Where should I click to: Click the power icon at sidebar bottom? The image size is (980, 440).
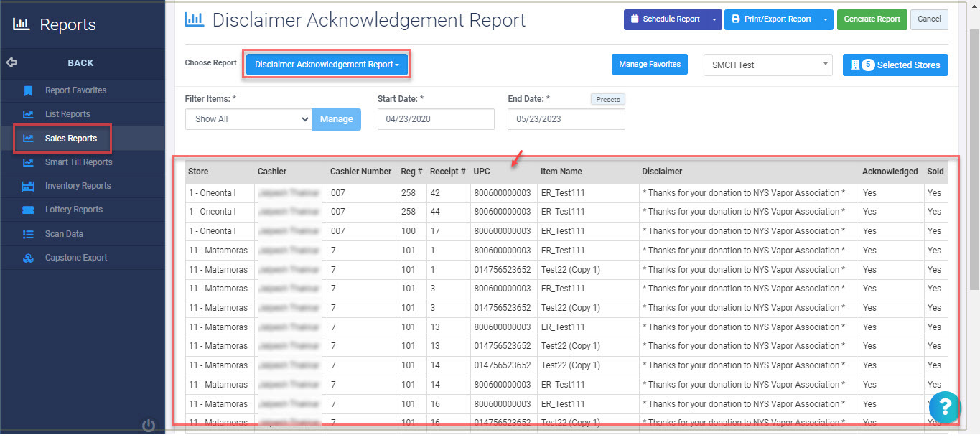pos(149,426)
